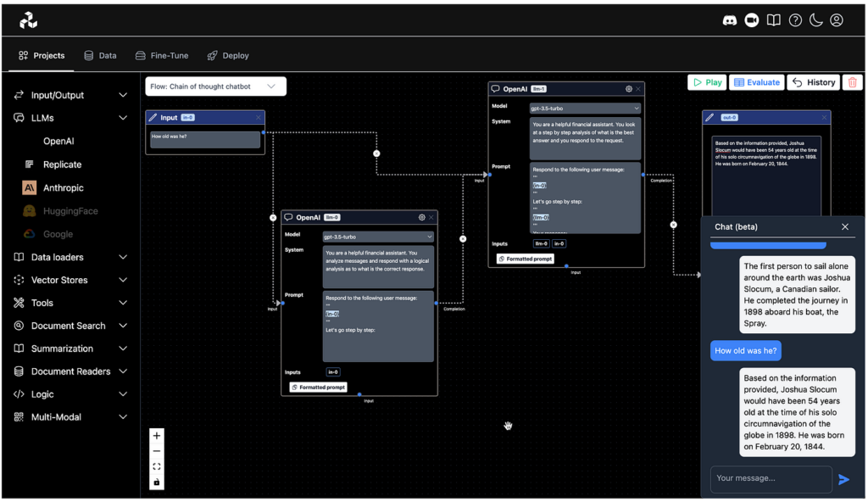The height and width of the screenshot is (502, 868).
Task: Zoom in on canvas with plus button
Action: [157, 435]
